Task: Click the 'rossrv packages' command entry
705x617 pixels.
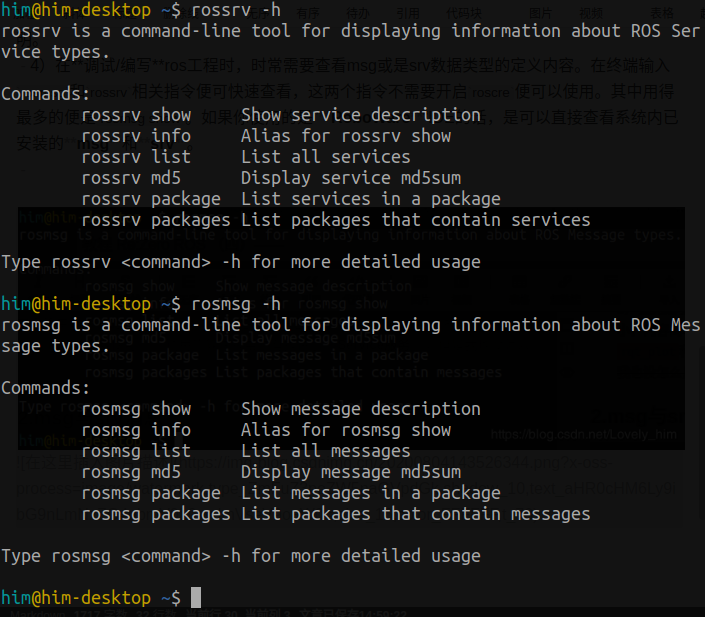Action: 156,220
